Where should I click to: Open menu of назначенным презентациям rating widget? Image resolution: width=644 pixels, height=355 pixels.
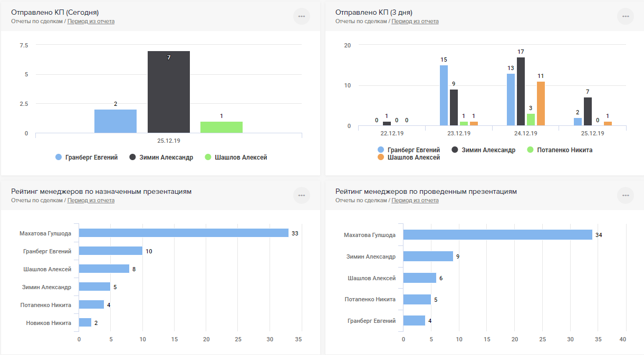[x=302, y=195]
